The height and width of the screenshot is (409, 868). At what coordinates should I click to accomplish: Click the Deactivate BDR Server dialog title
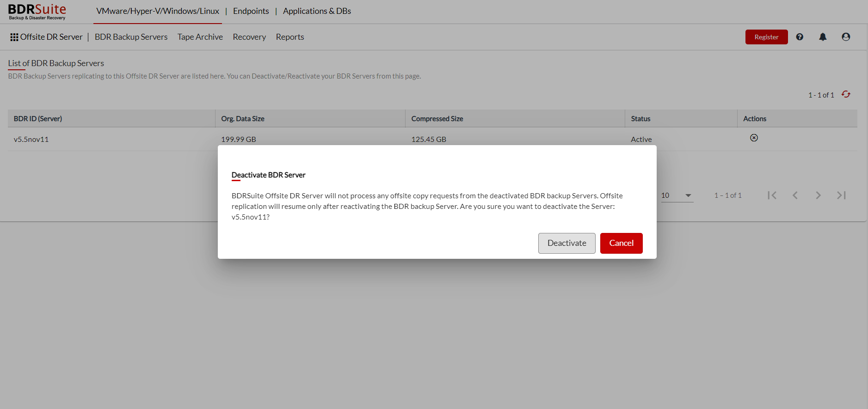[268, 175]
